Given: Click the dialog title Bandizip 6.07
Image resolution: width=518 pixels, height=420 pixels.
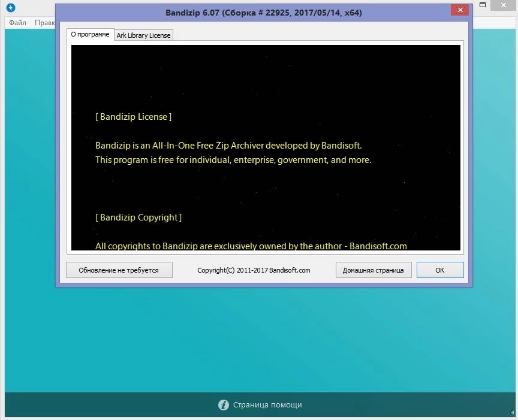Looking at the screenshot, I should pyautogui.click(x=264, y=13).
